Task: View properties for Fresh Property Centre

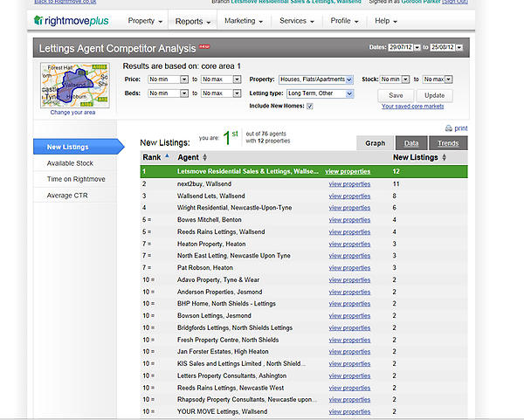Action: 349,341
